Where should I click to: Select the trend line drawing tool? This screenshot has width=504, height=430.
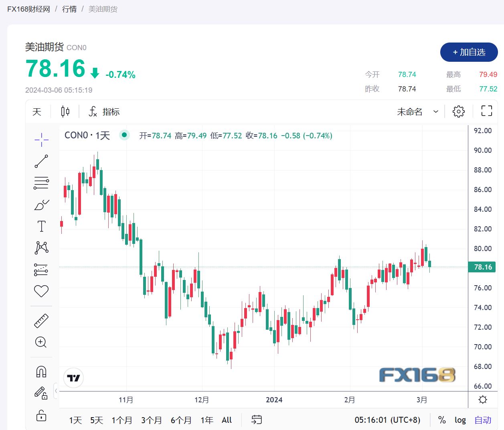tap(41, 161)
